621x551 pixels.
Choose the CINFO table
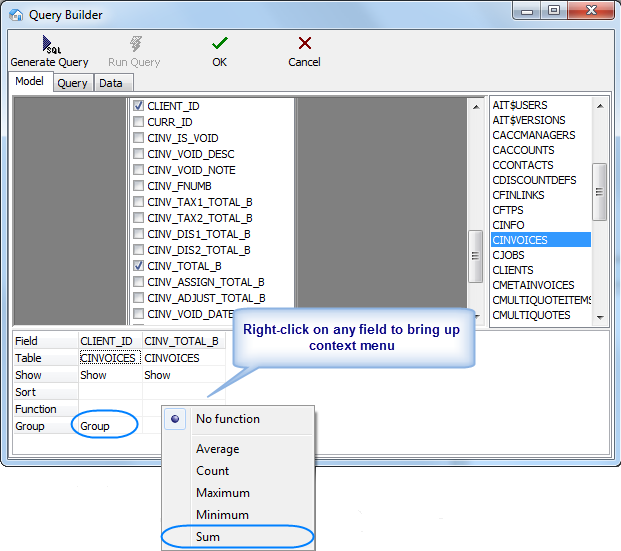541,225
